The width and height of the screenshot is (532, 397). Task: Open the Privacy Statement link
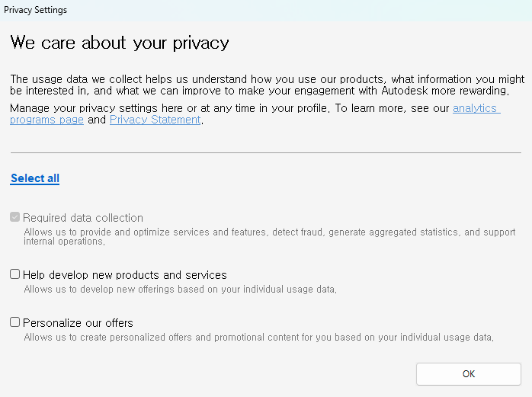point(155,120)
